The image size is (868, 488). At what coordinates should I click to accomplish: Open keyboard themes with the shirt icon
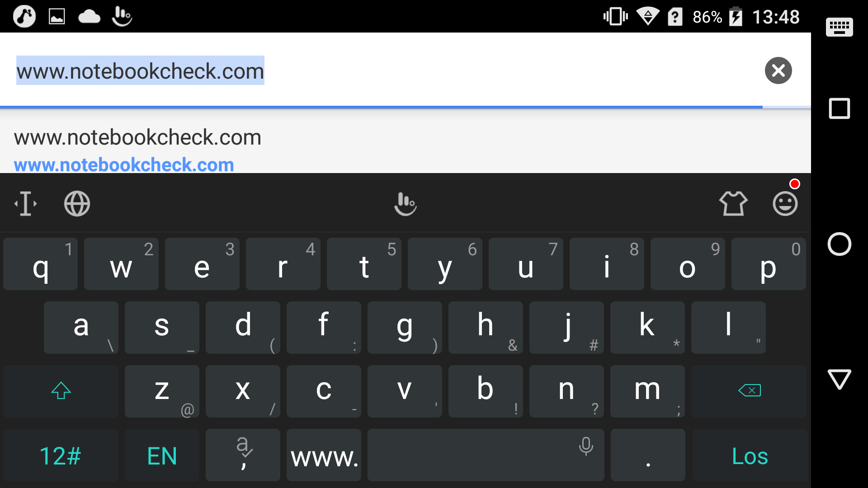pyautogui.click(x=733, y=204)
